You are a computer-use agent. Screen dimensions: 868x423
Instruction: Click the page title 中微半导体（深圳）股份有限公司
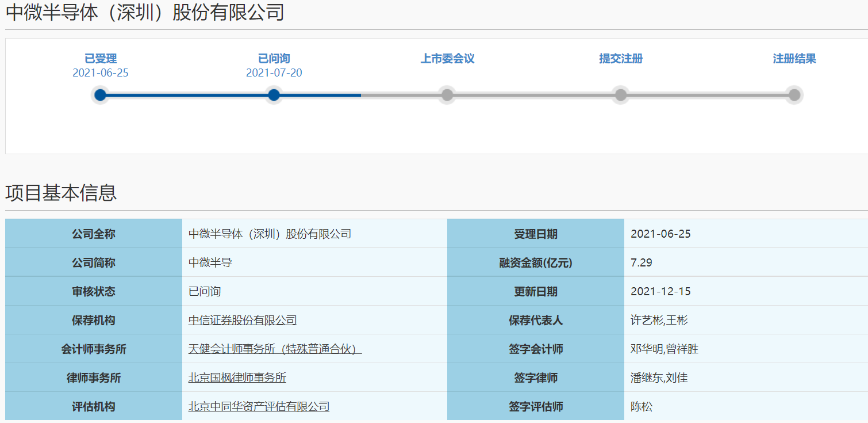145,12
